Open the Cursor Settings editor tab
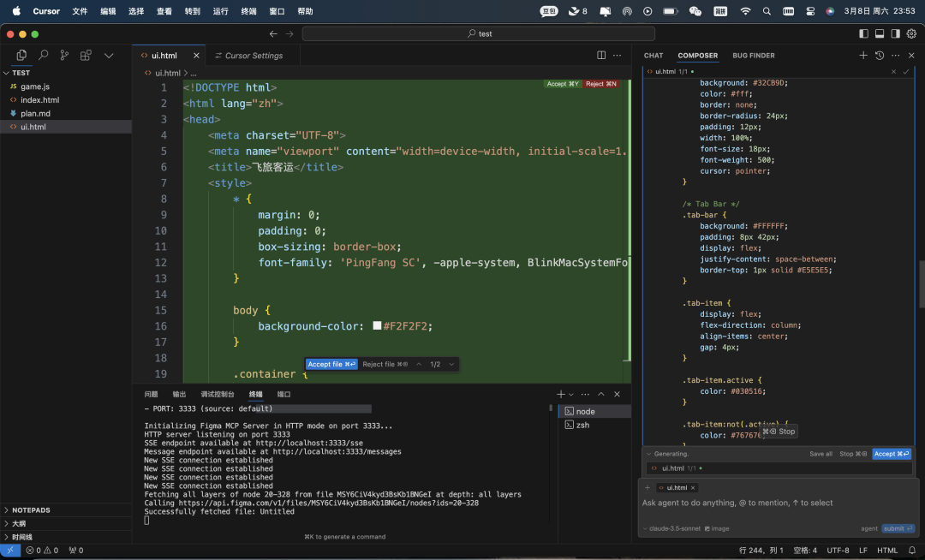The width and height of the screenshot is (925, 560). pos(253,56)
